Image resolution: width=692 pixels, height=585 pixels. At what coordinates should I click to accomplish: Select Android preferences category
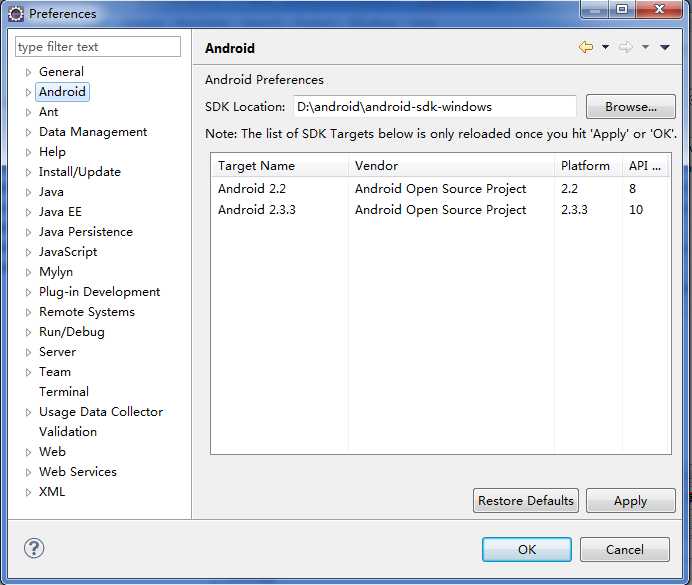pos(62,92)
